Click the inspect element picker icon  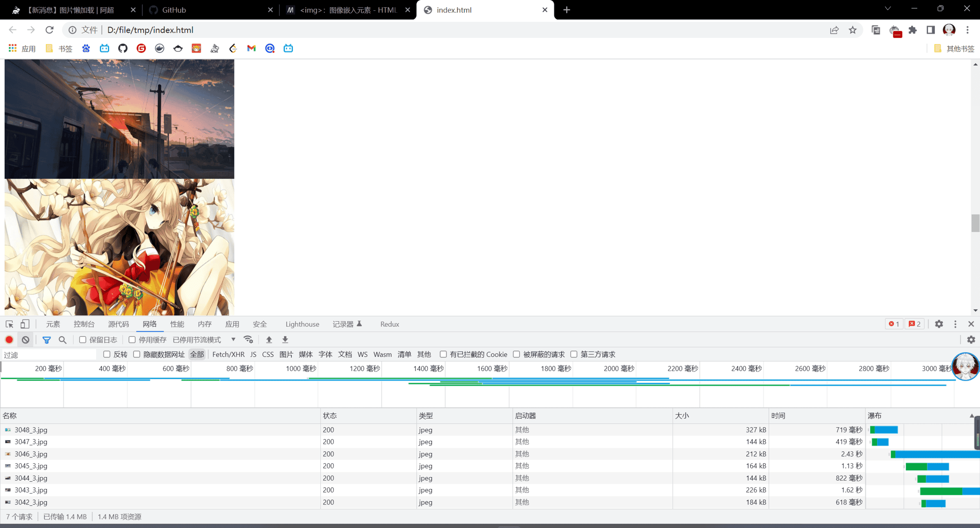point(9,324)
